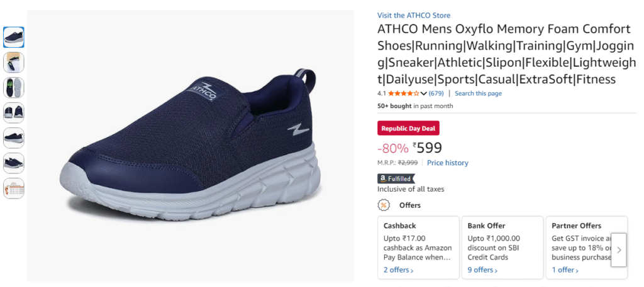
Task: Expand the Partner Offers 1 offer link
Action: point(565,270)
